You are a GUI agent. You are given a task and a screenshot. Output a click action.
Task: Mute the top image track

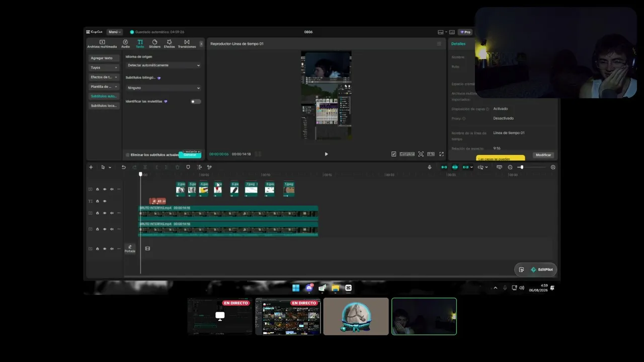point(112,189)
